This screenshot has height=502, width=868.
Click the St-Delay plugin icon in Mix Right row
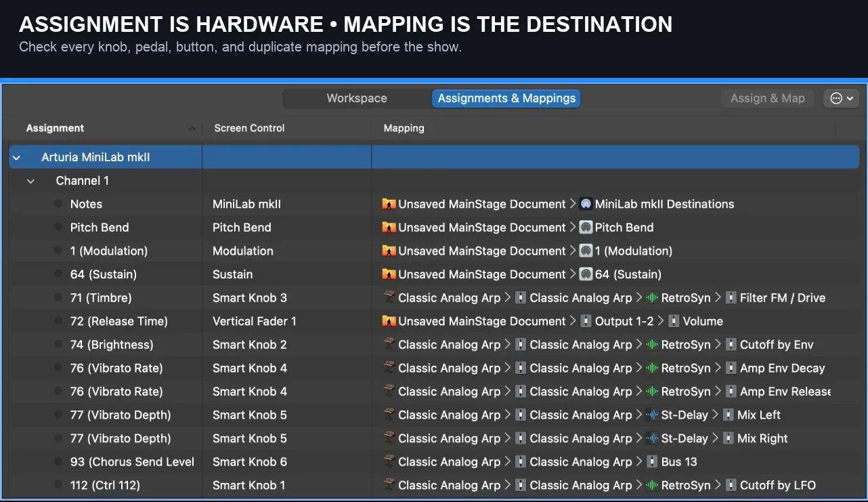pyautogui.click(x=652, y=438)
